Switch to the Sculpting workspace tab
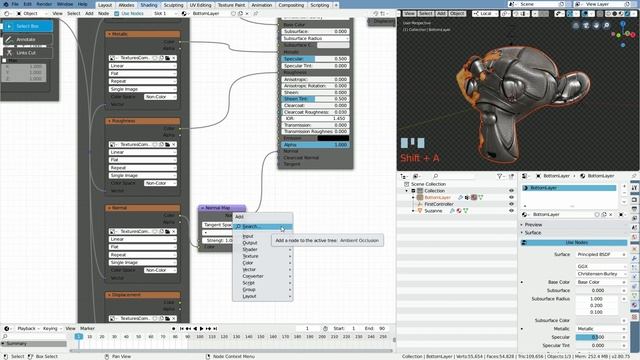 [x=173, y=5]
